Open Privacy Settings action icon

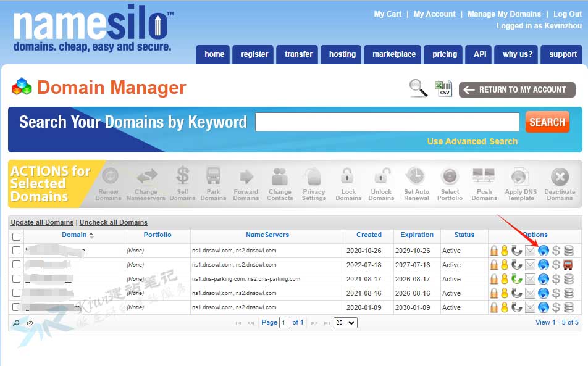pos(314,176)
